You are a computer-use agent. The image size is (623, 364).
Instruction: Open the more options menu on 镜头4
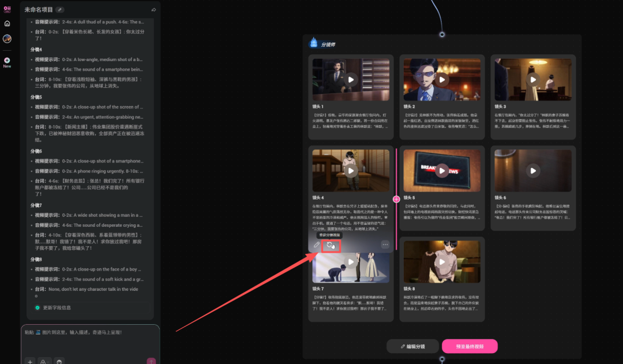(x=385, y=245)
